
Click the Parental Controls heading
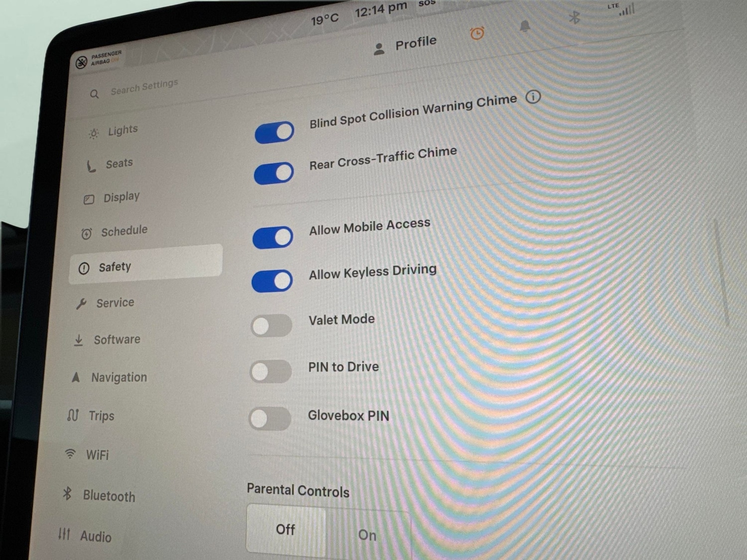(298, 490)
